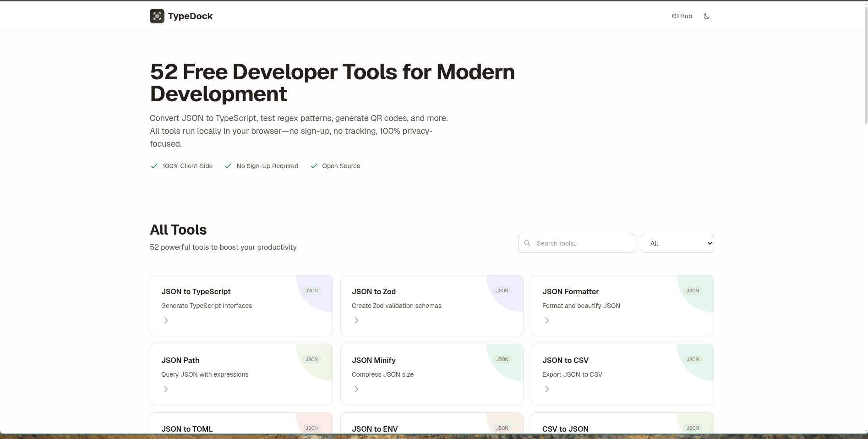The image size is (868, 439).
Task: Click JSON tag on JSON to TOML card
Action: [311, 428]
